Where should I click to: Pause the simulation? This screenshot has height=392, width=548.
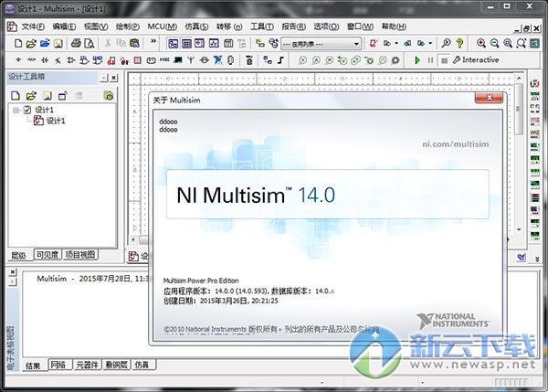pos(430,60)
